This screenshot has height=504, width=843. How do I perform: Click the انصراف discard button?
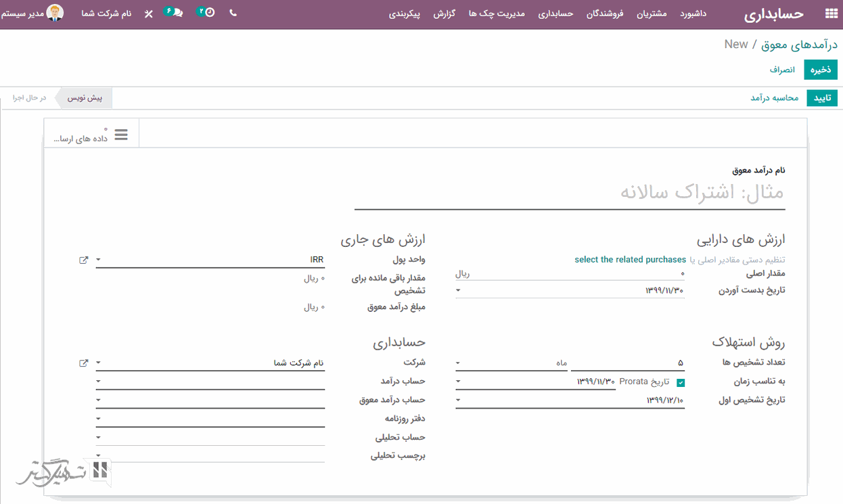pos(782,70)
